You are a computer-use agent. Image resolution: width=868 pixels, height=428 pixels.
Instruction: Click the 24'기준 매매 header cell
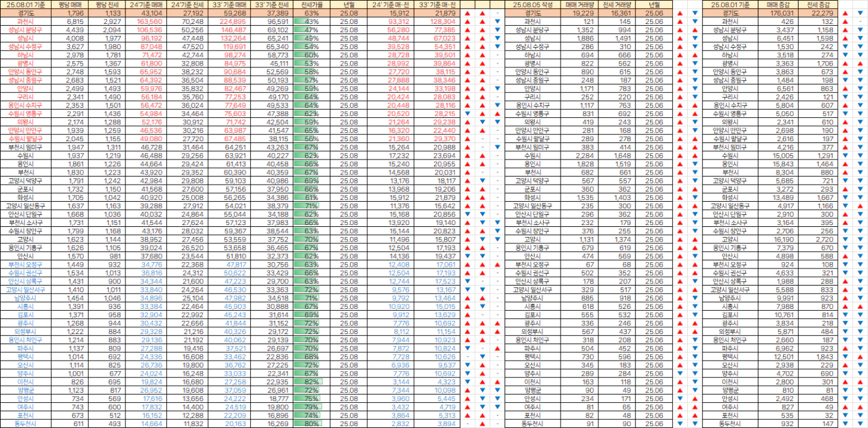point(145,4)
